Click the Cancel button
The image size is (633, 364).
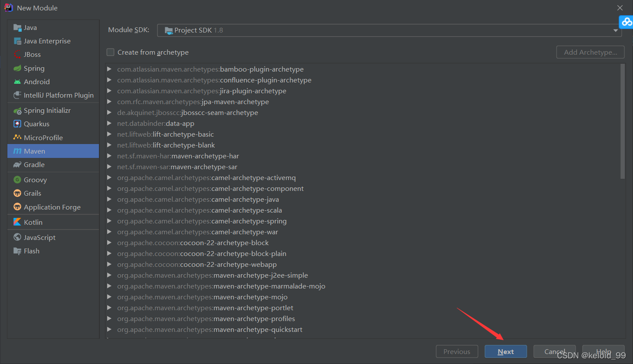click(x=554, y=352)
